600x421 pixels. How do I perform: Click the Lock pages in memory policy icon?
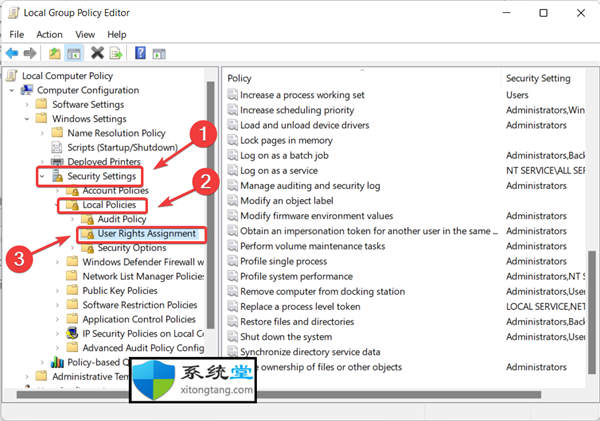pos(232,140)
